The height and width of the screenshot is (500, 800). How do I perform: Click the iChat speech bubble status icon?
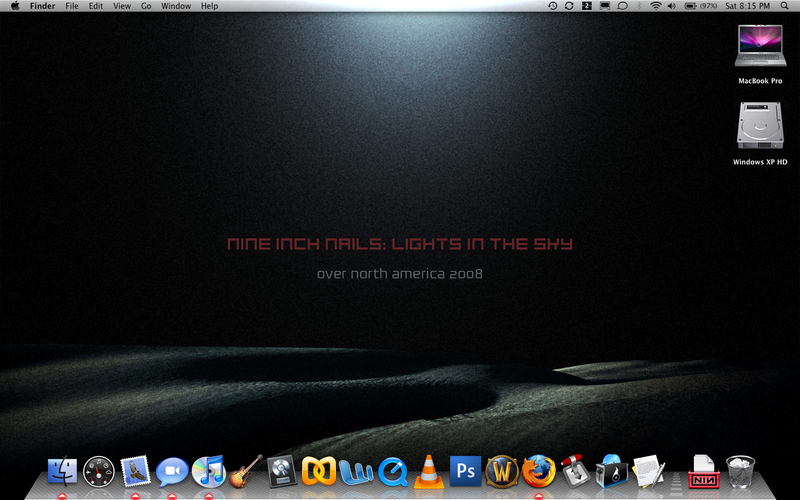click(x=622, y=6)
